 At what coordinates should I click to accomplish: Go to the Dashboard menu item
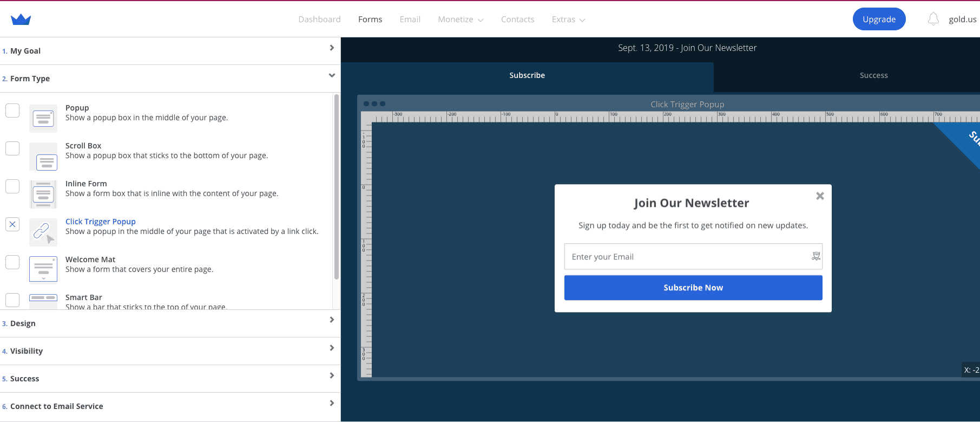click(319, 20)
